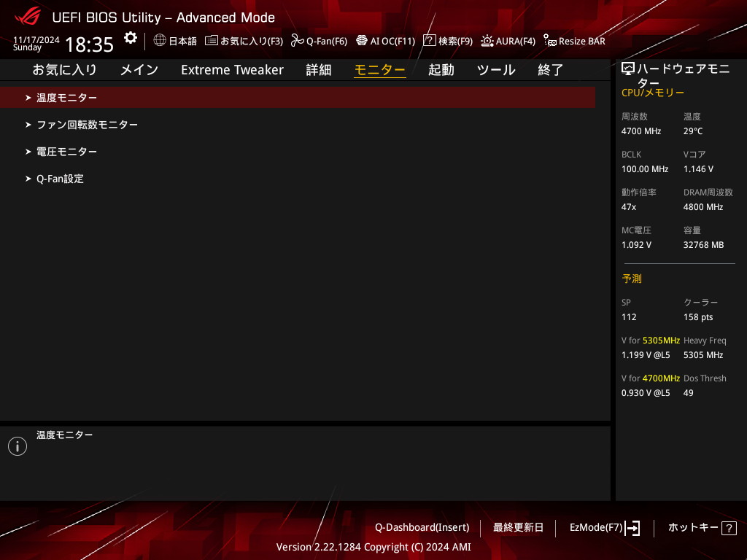Click the 4700 MHz frequency value
This screenshot has height=560, width=747.
(641, 131)
